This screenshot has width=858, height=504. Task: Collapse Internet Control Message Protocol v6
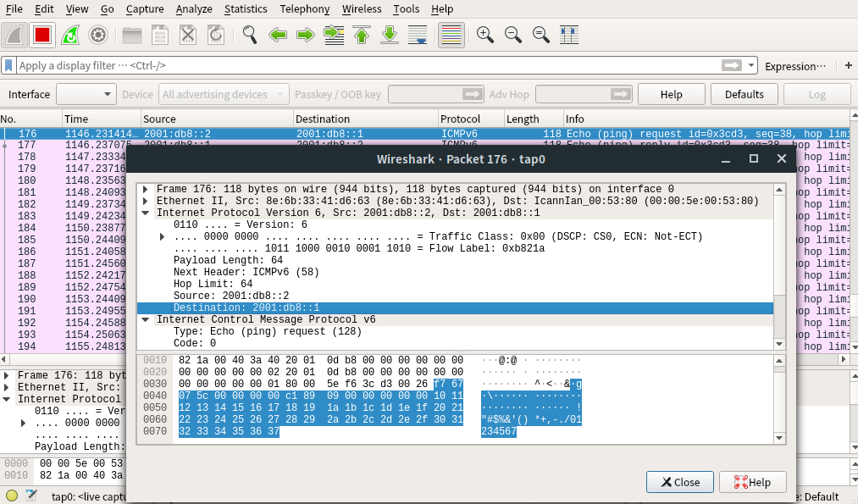tap(146, 319)
